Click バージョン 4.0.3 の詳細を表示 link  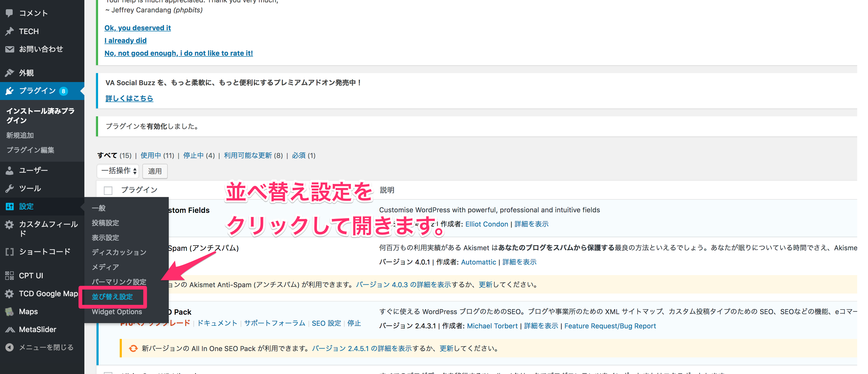[403, 285]
